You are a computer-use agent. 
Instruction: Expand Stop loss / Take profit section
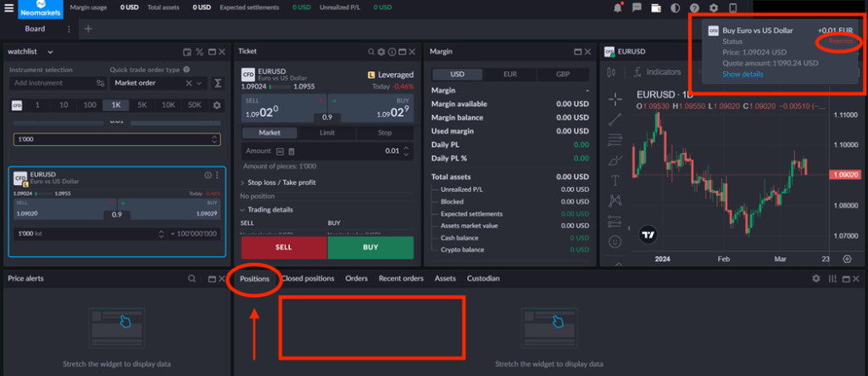point(279,182)
